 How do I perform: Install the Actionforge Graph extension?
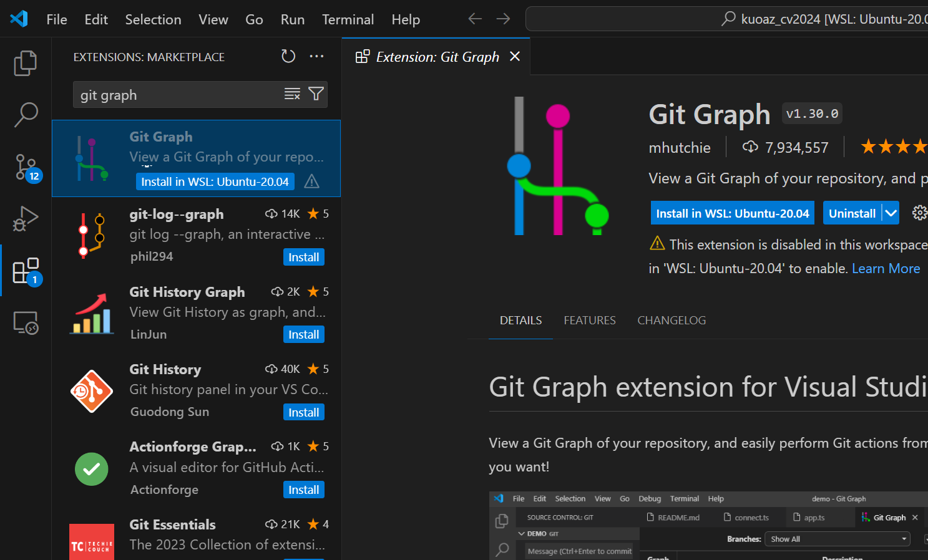303,490
